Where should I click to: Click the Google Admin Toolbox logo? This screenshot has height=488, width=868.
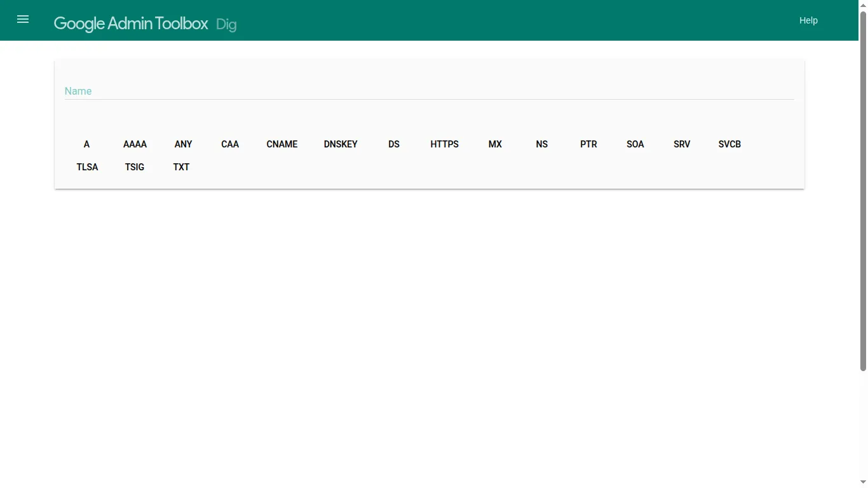click(130, 24)
